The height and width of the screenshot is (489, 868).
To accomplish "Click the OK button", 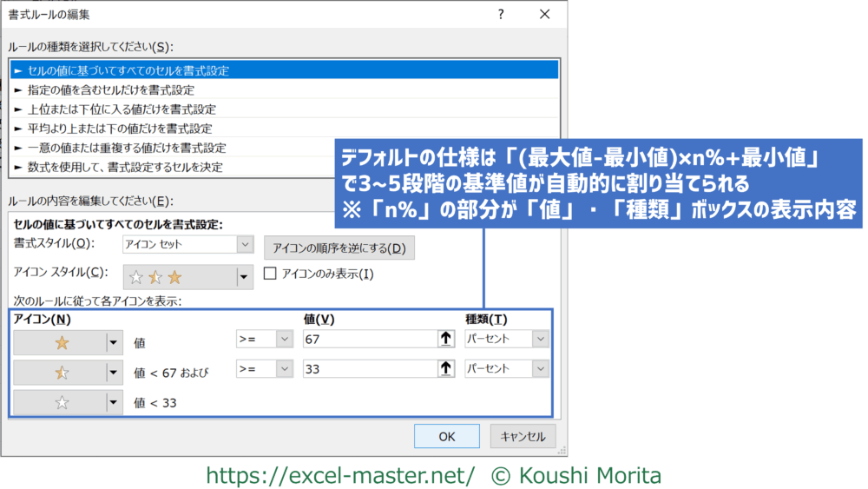I will click(x=446, y=436).
